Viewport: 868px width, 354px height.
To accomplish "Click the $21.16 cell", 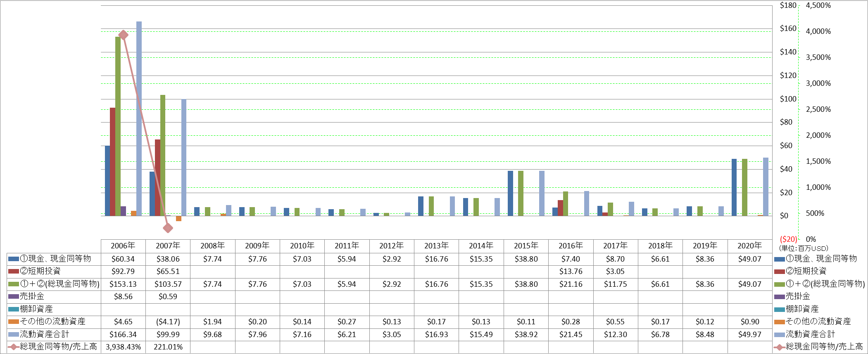I will pos(571,284).
